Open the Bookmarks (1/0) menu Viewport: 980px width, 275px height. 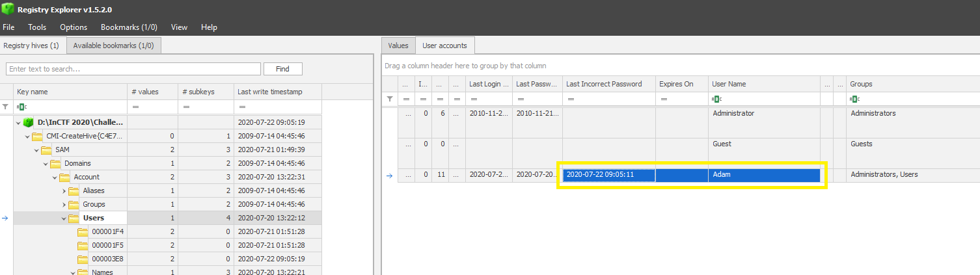tap(129, 27)
